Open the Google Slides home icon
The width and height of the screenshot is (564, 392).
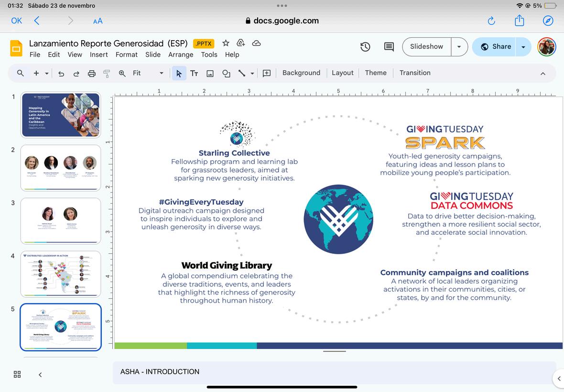16,48
